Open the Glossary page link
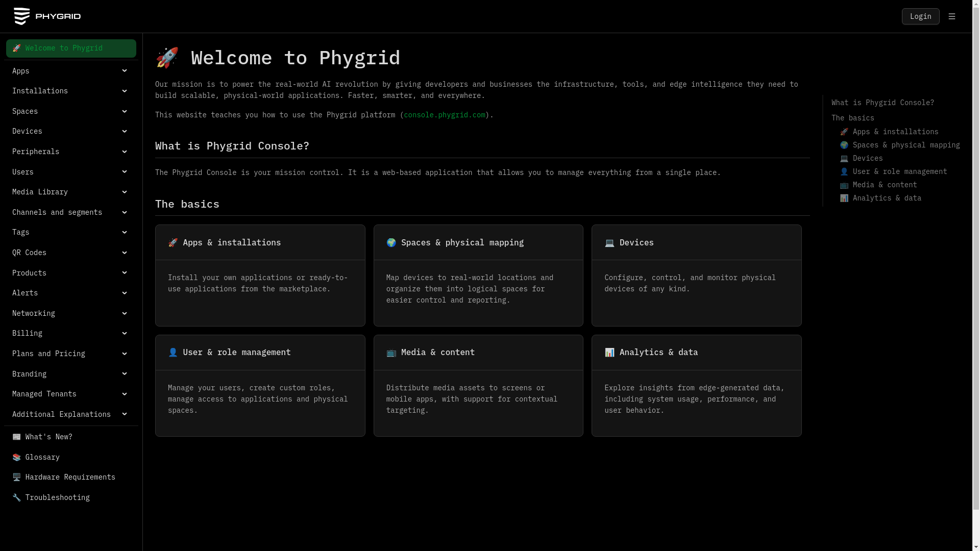Screen dimensions: 980x551 click(x=71, y=457)
